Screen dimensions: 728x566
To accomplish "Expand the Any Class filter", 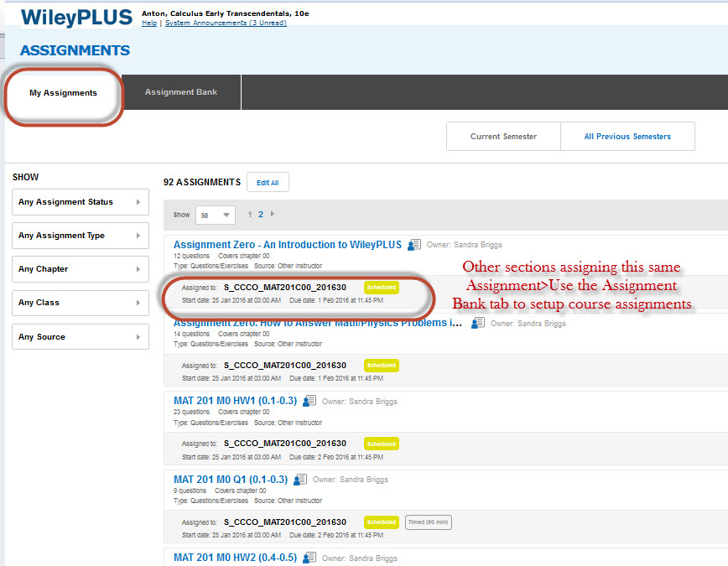I will 81,303.
